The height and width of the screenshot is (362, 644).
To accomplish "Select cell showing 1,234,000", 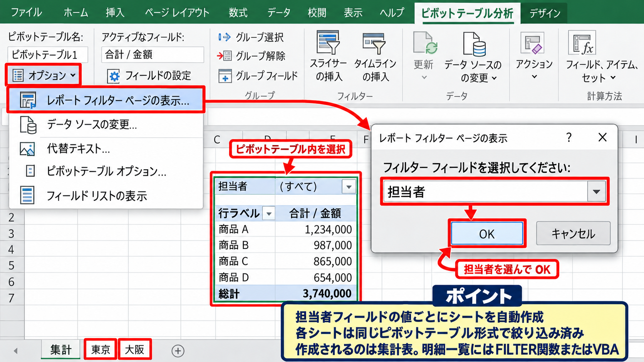I will (316, 230).
